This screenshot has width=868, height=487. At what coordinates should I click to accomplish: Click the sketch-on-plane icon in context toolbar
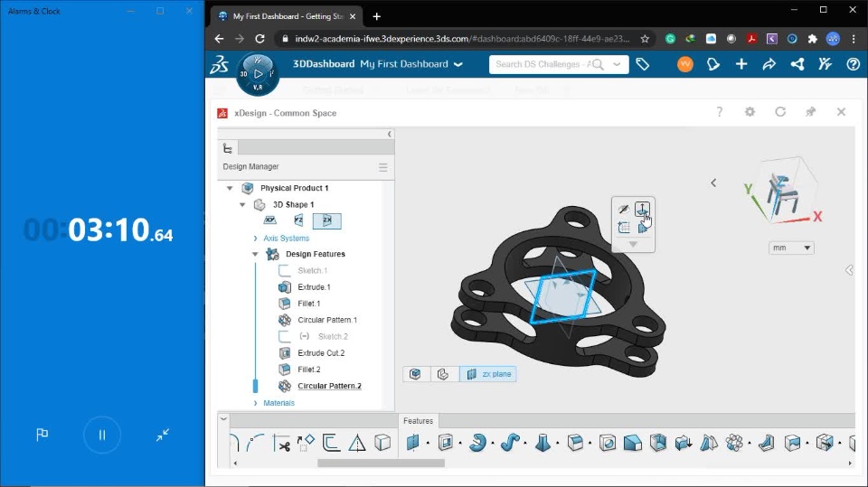click(624, 227)
